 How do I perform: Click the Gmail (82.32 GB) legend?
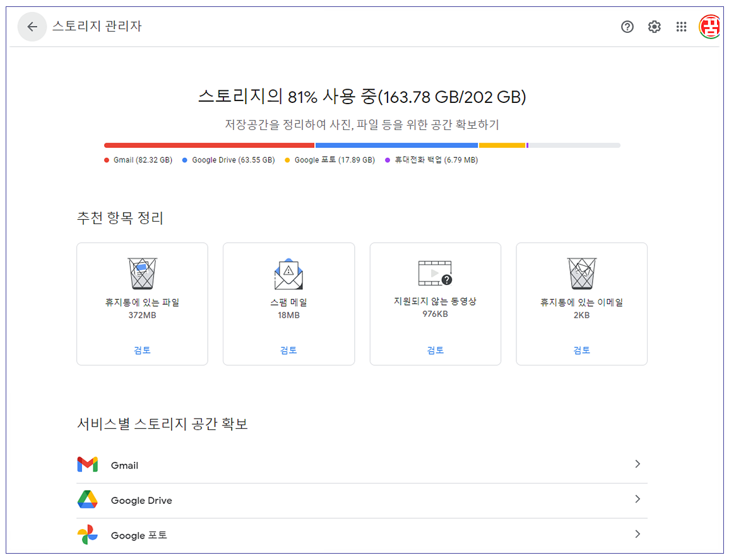[138, 160]
